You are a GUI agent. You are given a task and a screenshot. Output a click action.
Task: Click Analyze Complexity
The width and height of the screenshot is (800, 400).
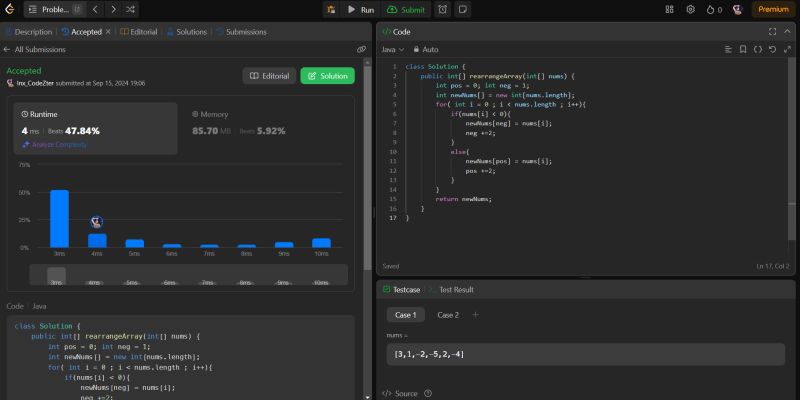click(55, 145)
